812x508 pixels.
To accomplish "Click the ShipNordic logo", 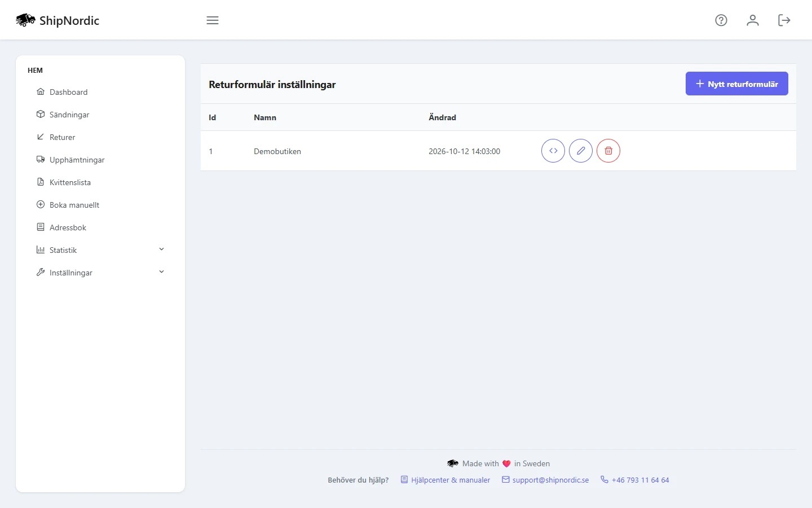I will coord(58,20).
